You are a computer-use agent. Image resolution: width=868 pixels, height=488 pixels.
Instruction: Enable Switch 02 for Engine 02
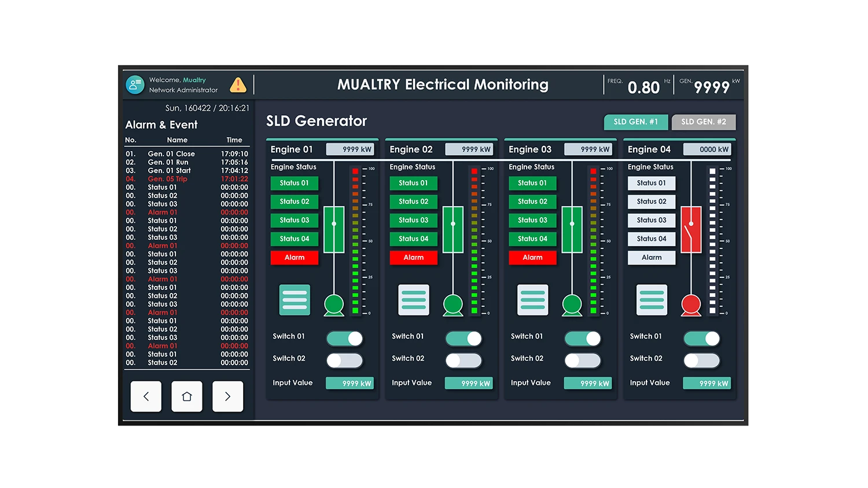tap(464, 361)
